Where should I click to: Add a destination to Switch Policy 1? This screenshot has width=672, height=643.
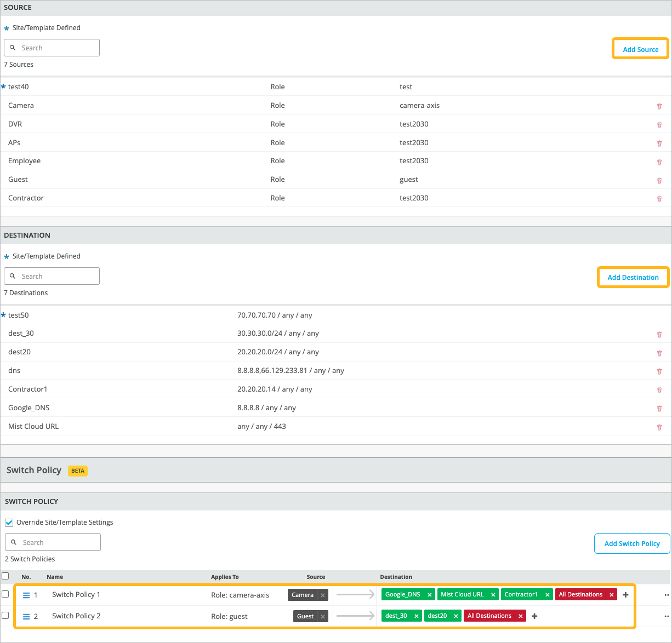(625, 595)
